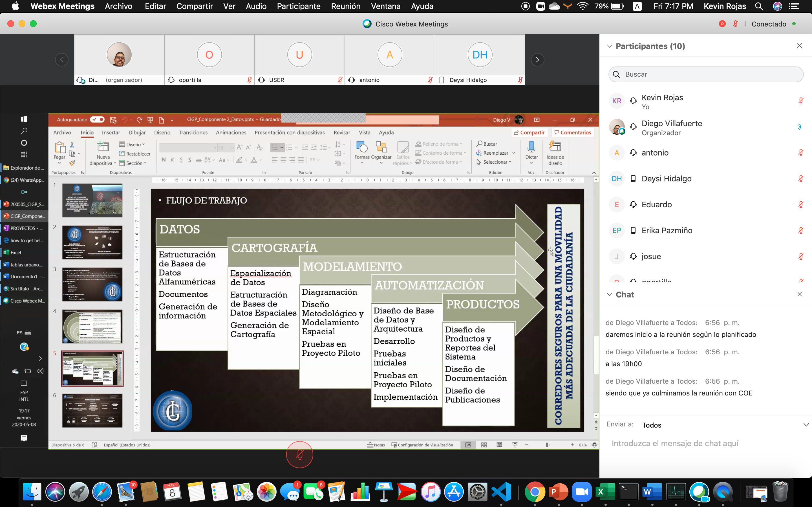Open Ideas de diseño designer icon
The width and height of the screenshot is (812, 507).
[x=555, y=147]
